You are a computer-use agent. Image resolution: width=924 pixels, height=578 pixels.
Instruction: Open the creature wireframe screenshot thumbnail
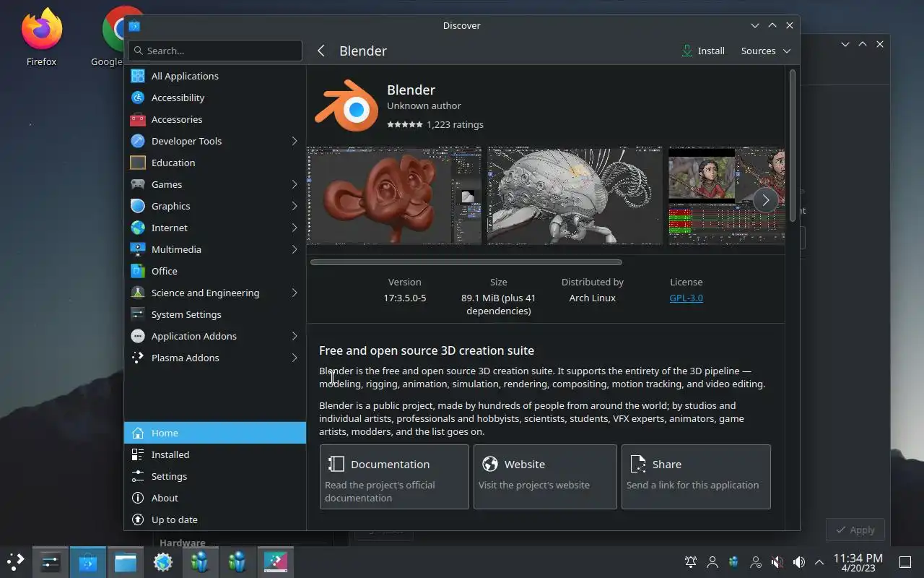pos(575,196)
